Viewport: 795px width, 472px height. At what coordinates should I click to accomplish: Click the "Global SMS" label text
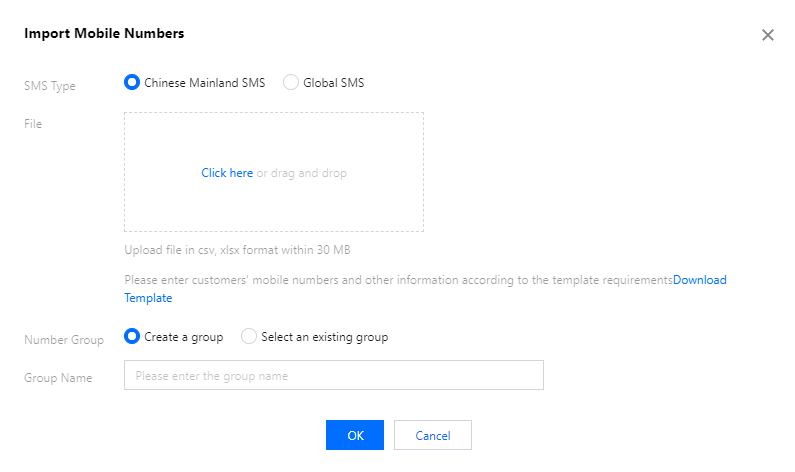click(x=334, y=83)
